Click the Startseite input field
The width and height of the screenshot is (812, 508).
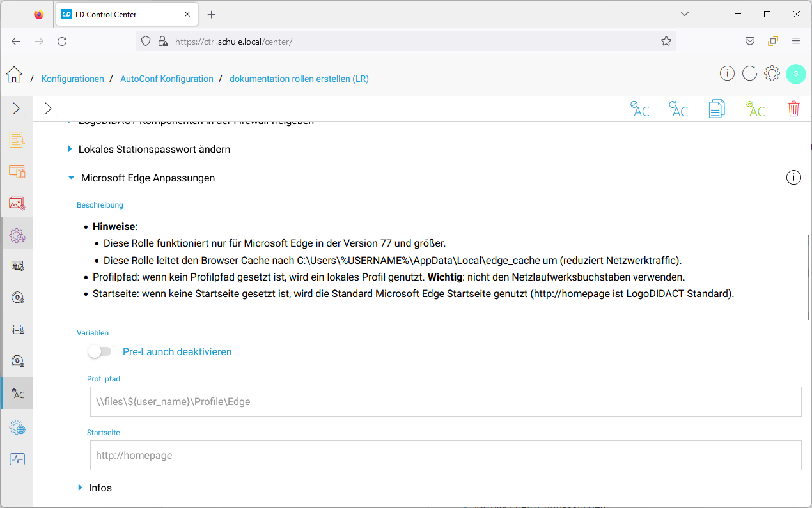coord(446,455)
